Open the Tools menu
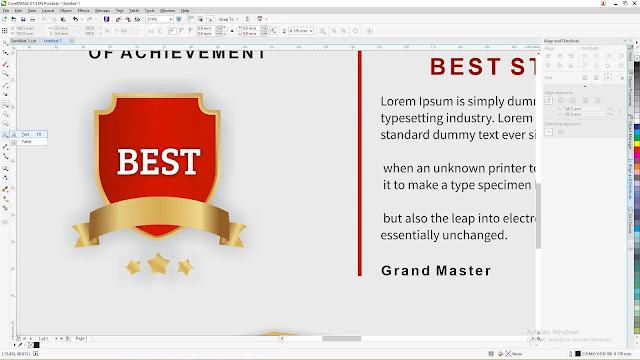Screen dimensions: 640x360 pyautogui.click(x=149, y=11)
